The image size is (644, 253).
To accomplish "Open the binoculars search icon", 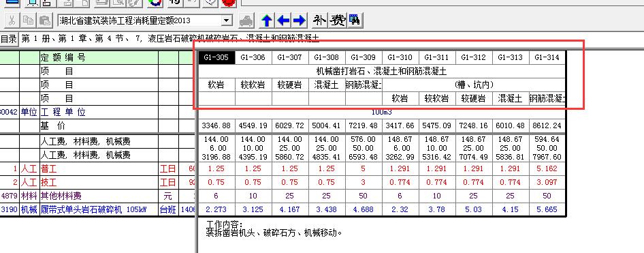I will (355, 20).
